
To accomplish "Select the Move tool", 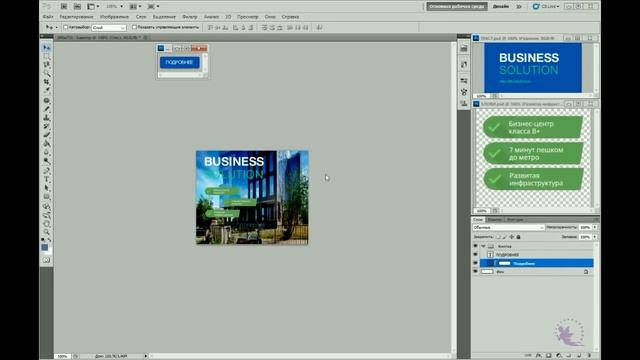I will (47, 48).
